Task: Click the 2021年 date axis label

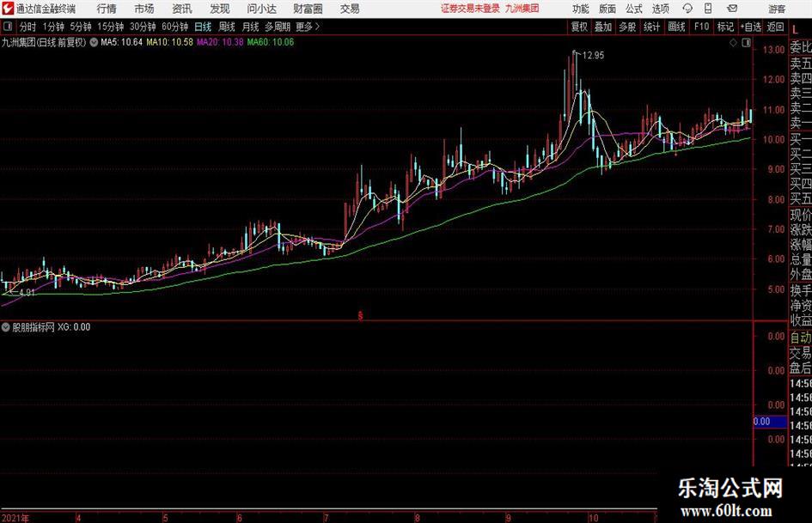Action: pos(15,518)
